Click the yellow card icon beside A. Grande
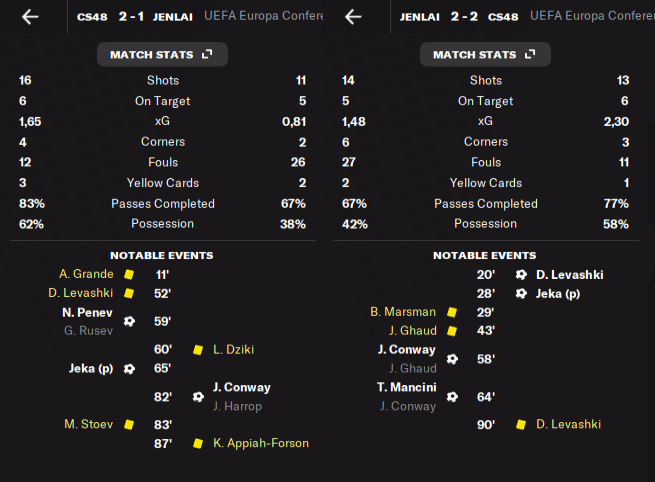Image resolution: width=655 pixels, height=482 pixels. [128, 274]
